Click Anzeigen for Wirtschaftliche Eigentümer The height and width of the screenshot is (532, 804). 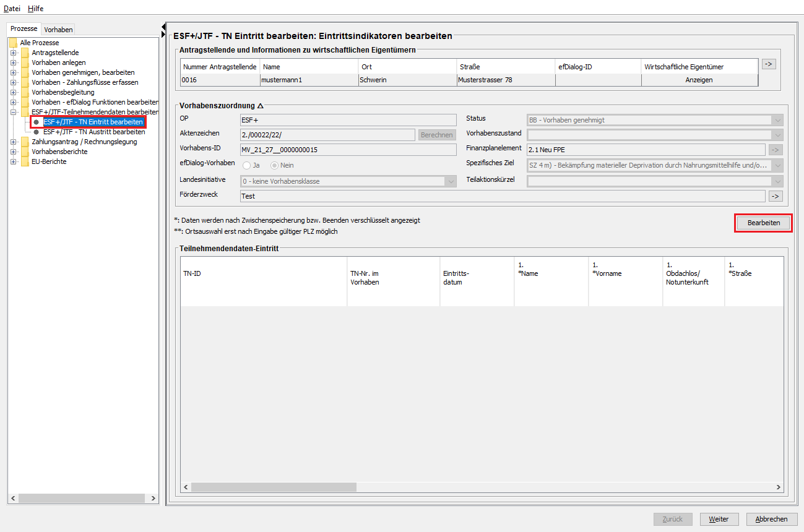tap(699, 80)
